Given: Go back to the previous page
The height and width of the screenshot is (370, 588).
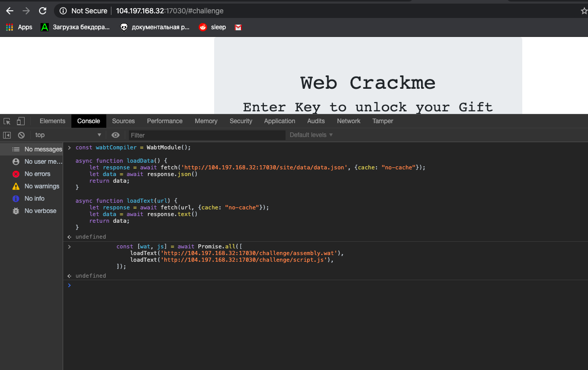Looking at the screenshot, I should [9, 11].
